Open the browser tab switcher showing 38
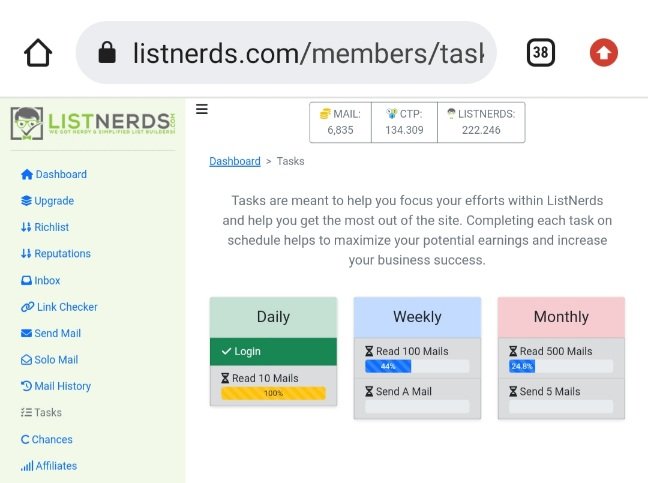Image resolution: width=648 pixels, height=483 pixels. pos(541,52)
